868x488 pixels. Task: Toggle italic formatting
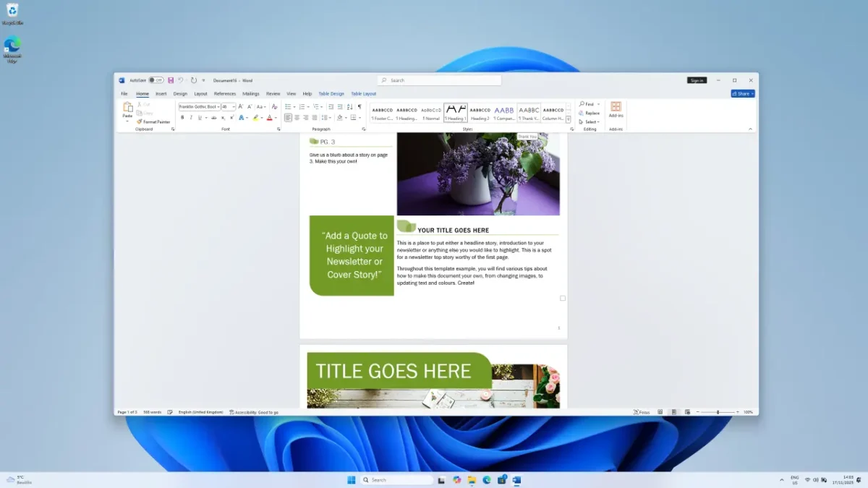click(192, 118)
